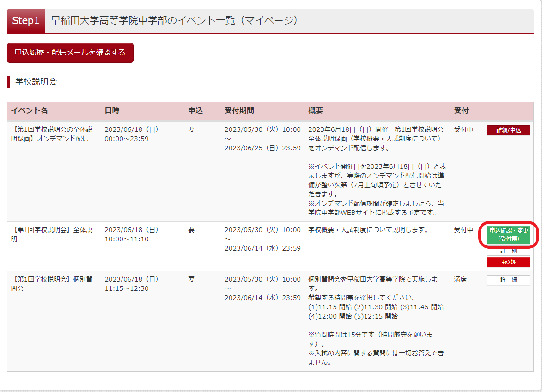This screenshot has height=392, width=542.
Task: Click the ※質問時間は15分です note
Action: click(x=370, y=339)
